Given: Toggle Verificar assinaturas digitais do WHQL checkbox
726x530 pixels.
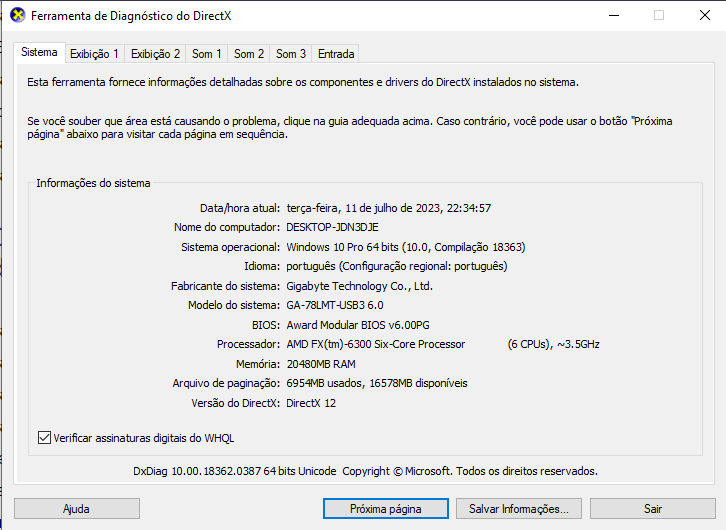Looking at the screenshot, I should point(44,437).
